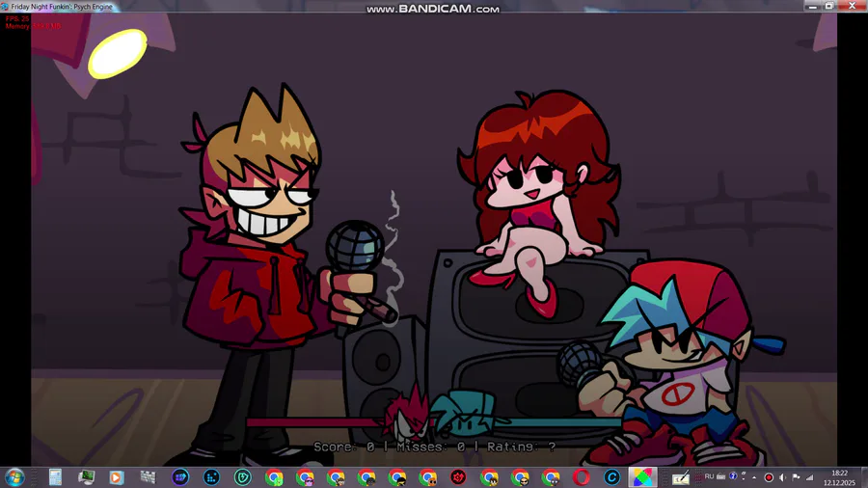Open the tablet pen input panel icon

pos(681,477)
